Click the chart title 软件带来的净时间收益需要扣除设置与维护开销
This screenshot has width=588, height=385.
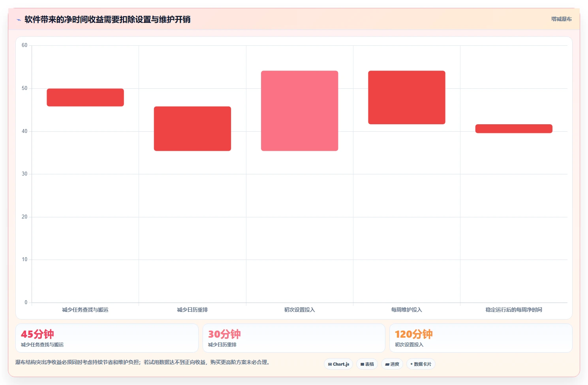click(107, 19)
